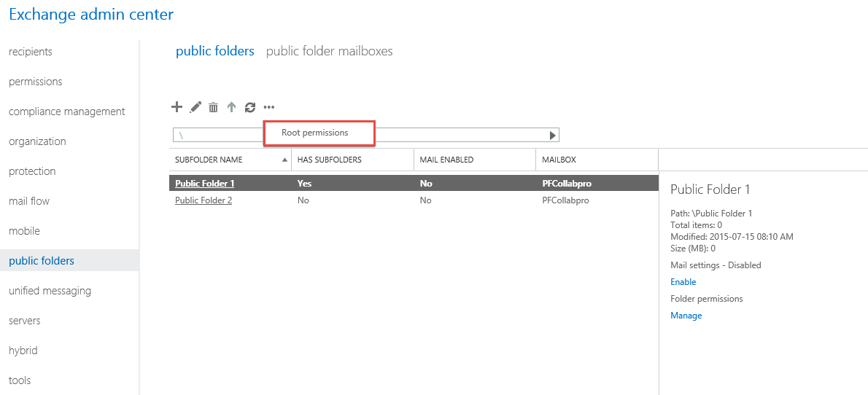Switch to public folder mailboxes tab
This screenshot has width=868, height=395.
pos(330,52)
